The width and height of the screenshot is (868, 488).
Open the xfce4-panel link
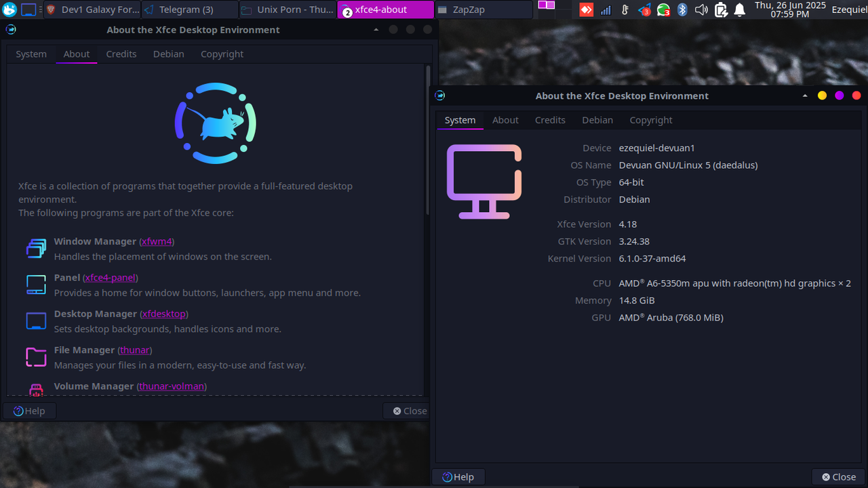pos(111,277)
